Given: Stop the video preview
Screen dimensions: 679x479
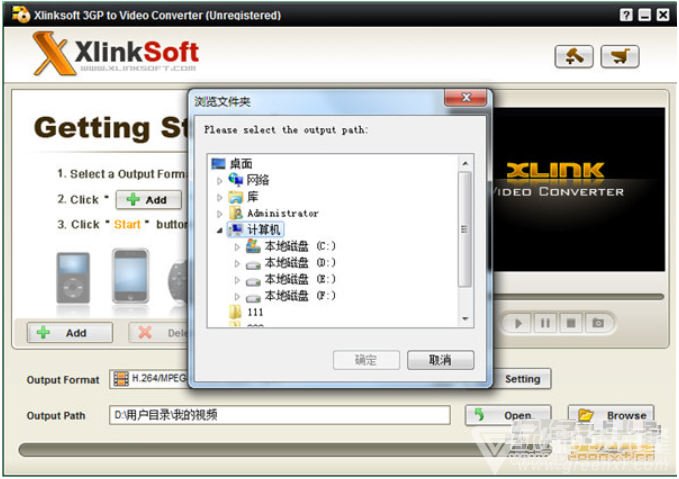Looking at the screenshot, I should coord(571,323).
